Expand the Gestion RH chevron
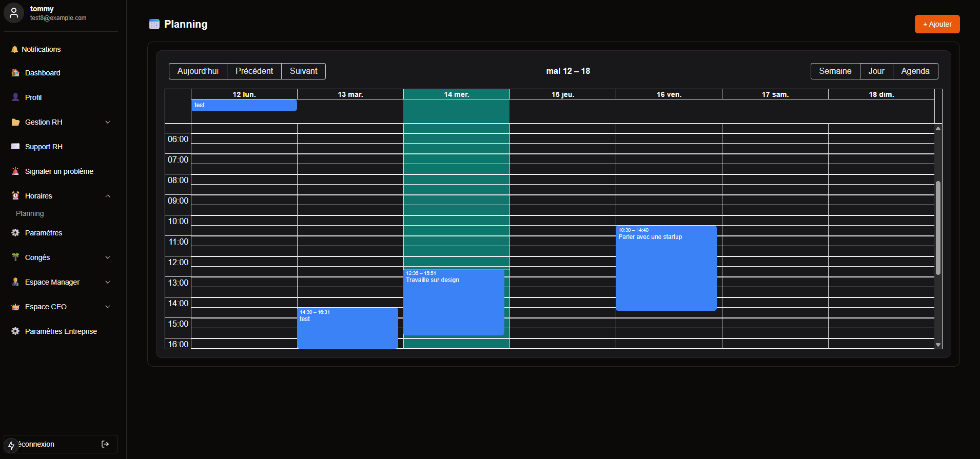980x459 pixels. (x=108, y=122)
